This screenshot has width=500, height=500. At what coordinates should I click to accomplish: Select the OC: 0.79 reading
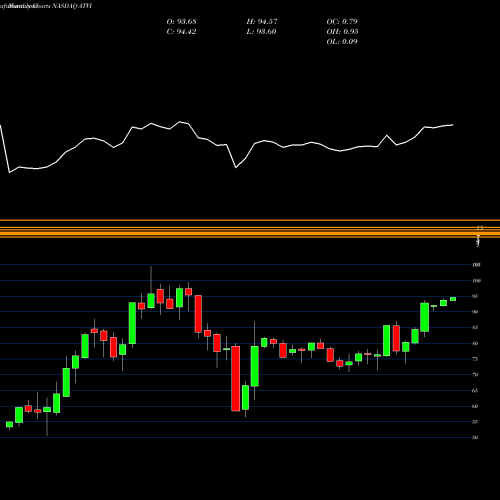pyautogui.click(x=342, y=22)
